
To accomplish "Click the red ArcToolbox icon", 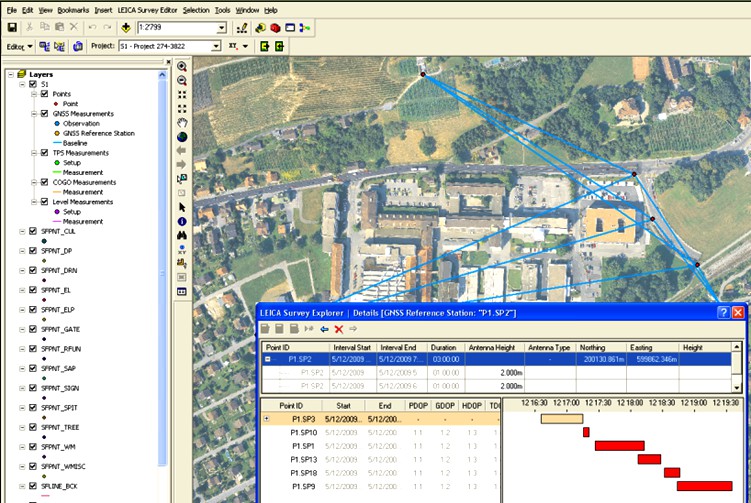I will 275,28.
